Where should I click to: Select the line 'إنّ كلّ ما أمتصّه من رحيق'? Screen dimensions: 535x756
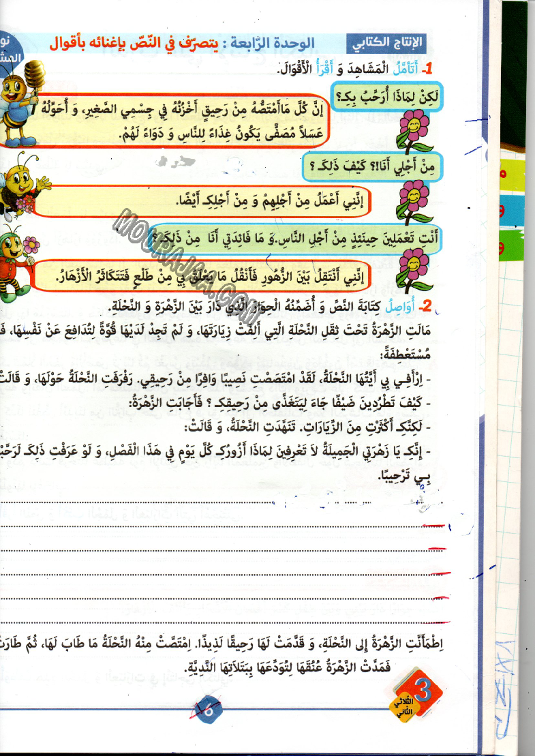pyautogui.click(x=181, y=110)
